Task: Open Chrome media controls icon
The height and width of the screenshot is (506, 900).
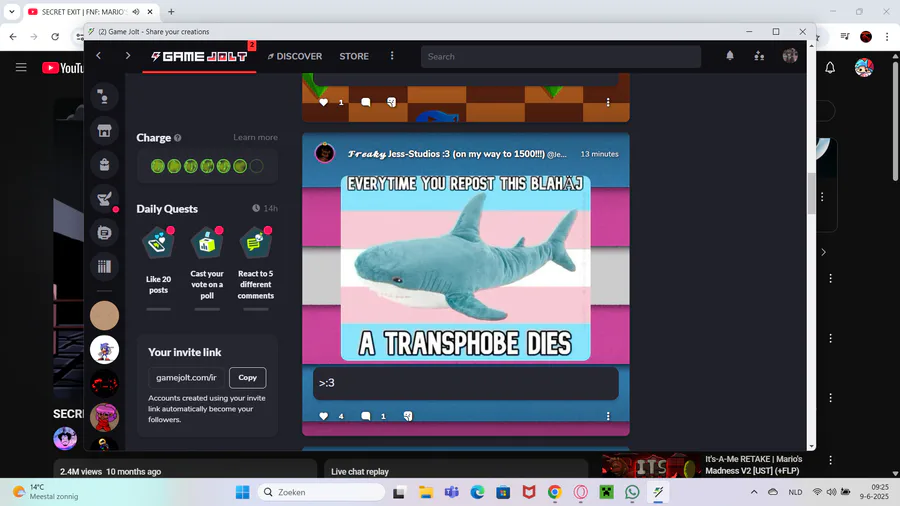Action: (x=845, y=37)
